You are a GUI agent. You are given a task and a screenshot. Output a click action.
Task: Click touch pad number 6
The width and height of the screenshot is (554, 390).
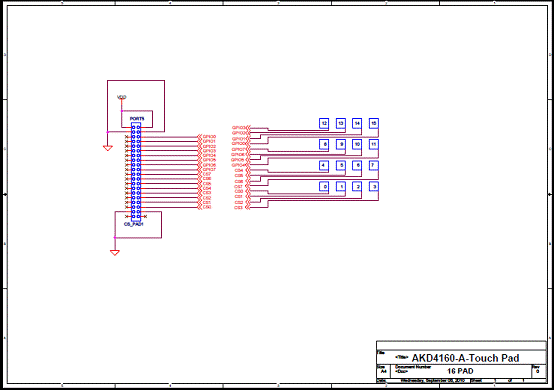pyautogui.click(x=357, y=165)
